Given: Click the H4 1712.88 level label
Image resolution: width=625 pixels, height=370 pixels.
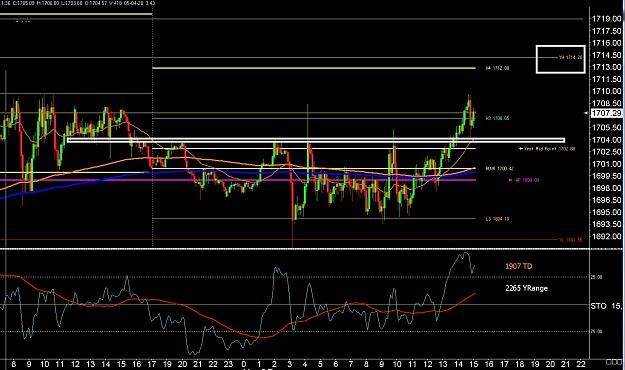Looking at the screenshot, I should click(x=497, y=68).
